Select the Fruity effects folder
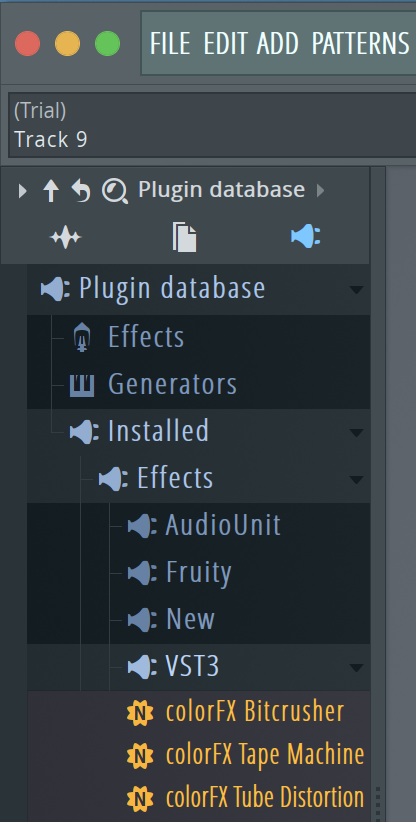Screen dimensions: 416x822 [199, 573]
